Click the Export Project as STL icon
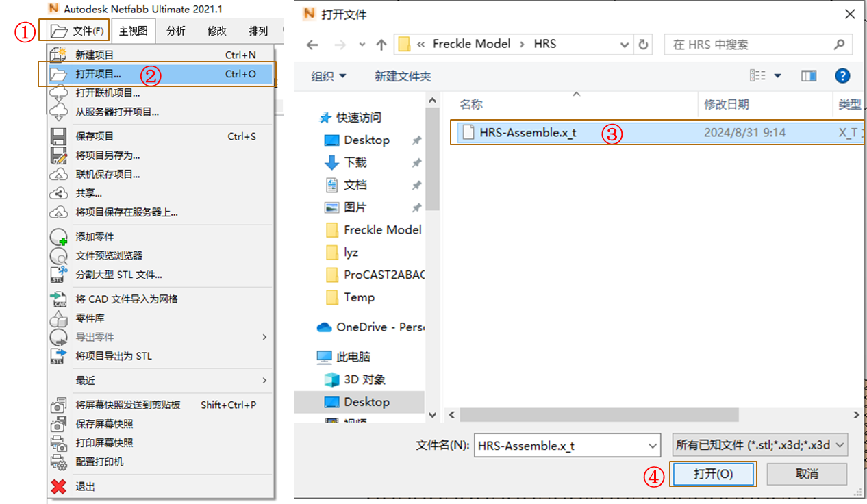Image resolution: width=867 pixels, height=504 pixels. pos(58,355)
